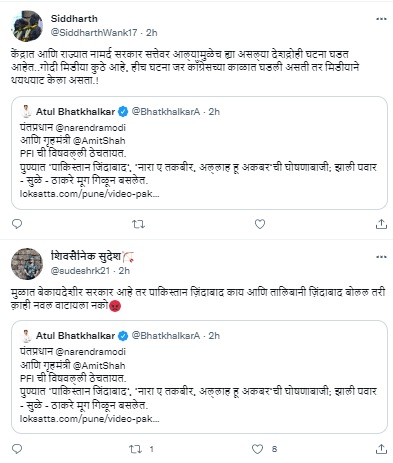
Task: Visit @SiddharthWank17 handle
Action: pos(94,33)
